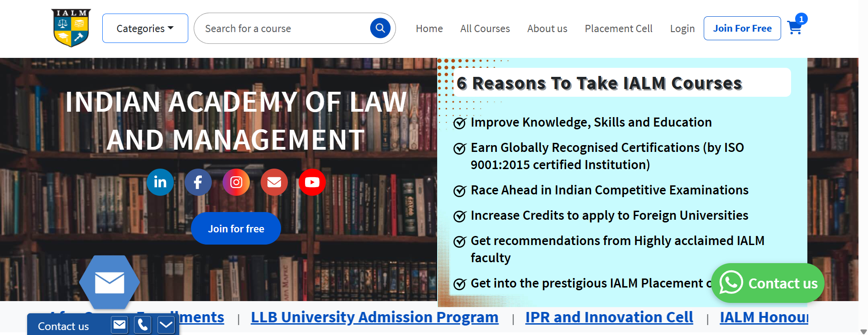Collapse the Contact us bar chevron
The image size is (868, 335).
pyautogui.click(x=166, y=325)
